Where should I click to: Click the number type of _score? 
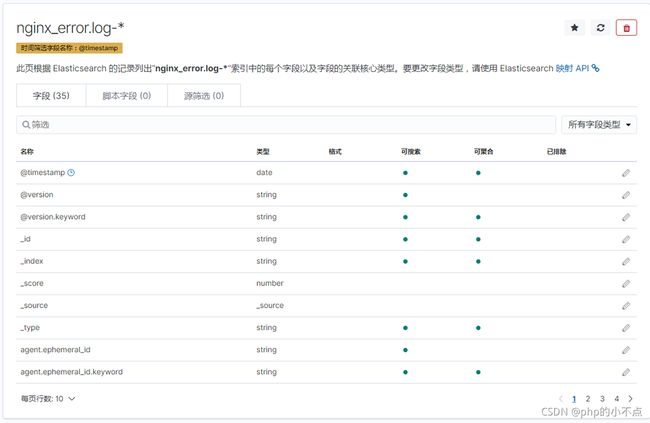270,283
